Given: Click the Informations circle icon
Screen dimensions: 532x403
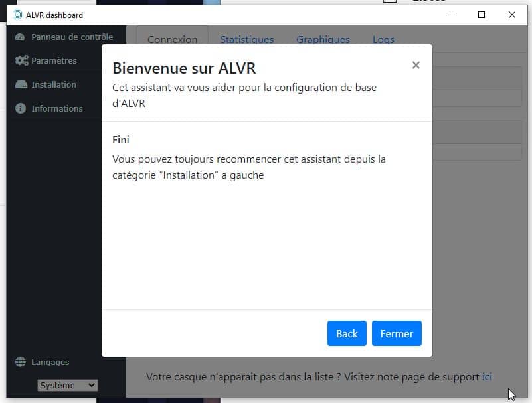Looking at the screenshot, I should point(20,108).
